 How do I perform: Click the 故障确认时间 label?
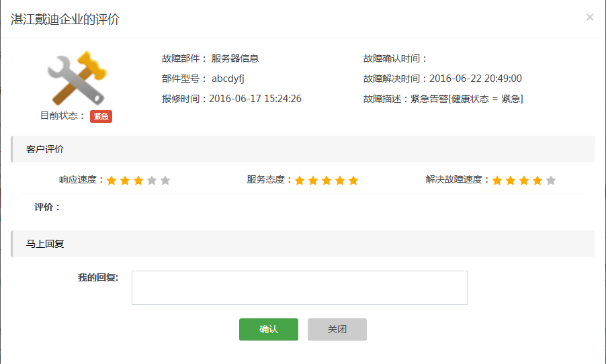click(394, 58)
